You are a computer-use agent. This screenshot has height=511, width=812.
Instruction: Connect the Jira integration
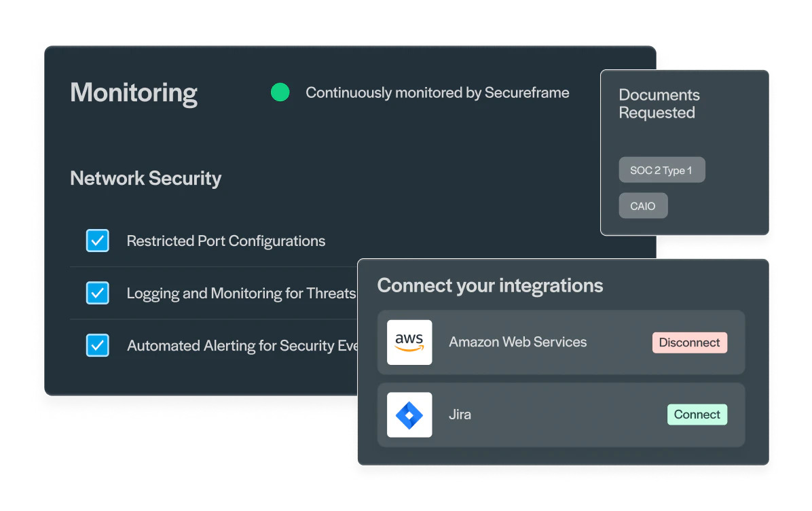(697, 415)
